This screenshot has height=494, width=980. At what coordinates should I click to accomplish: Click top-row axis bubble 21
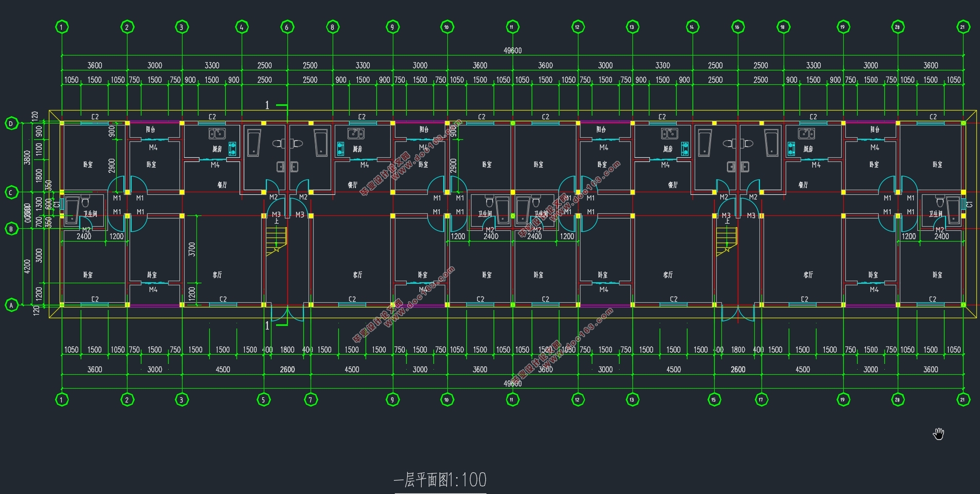pyautogui.click(x=963, y=27)
